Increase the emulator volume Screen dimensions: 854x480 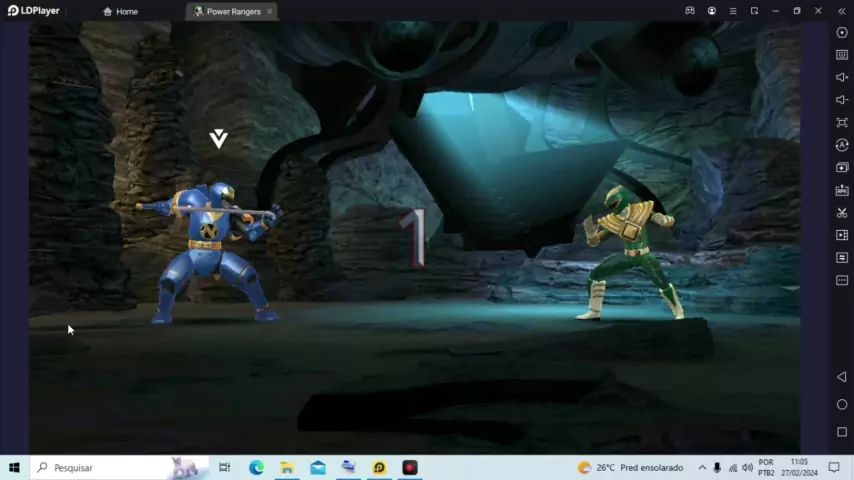(842, 78)
